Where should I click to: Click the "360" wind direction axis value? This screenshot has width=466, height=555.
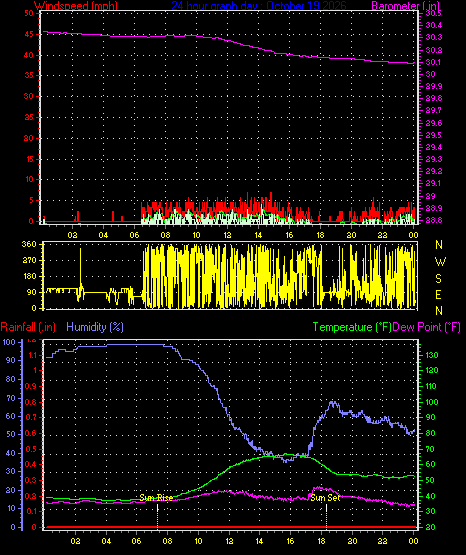29,244
